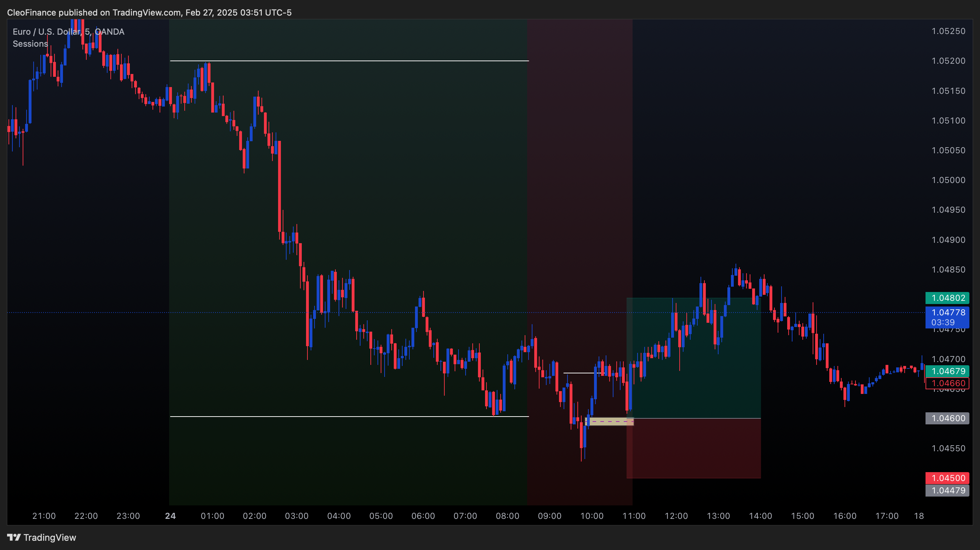Select the upper white session-high horizontal line
Viewport: 980px width, 550px height.
point(349,61)
